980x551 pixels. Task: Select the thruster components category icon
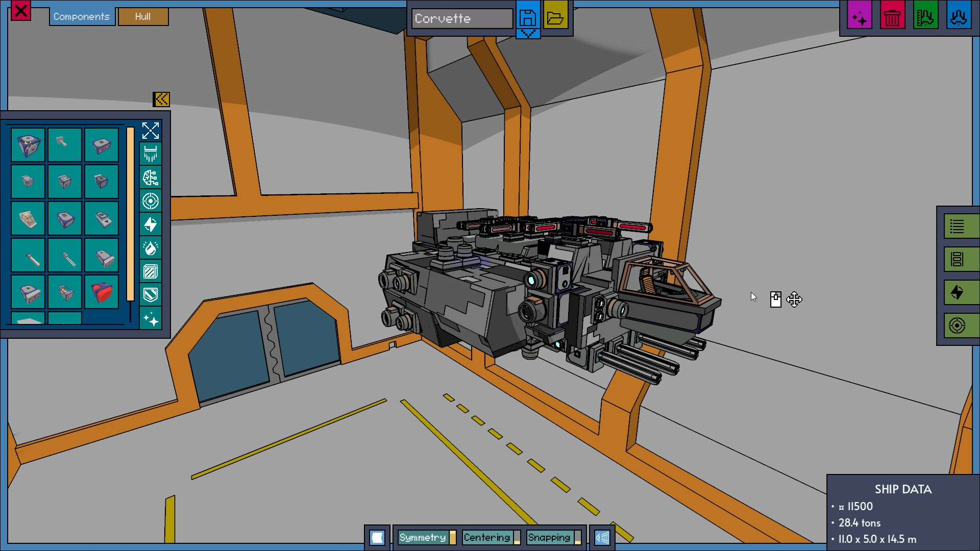(x=151, y=154)
